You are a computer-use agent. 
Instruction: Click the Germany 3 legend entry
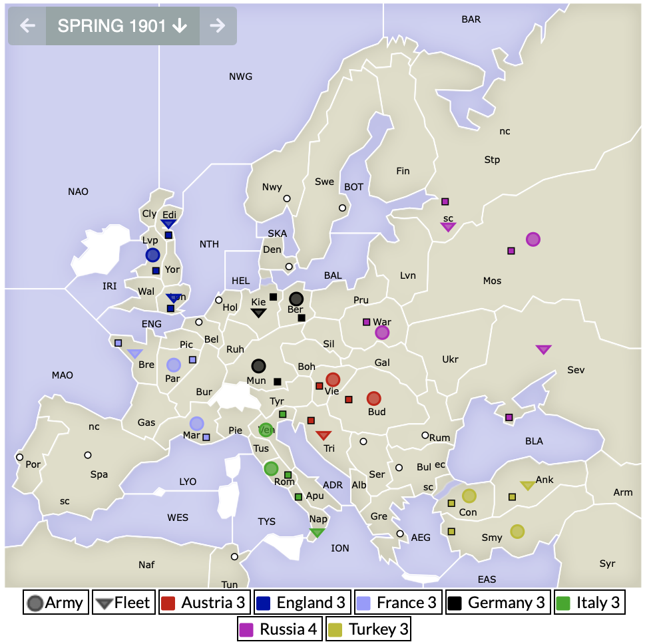pyautogui.click(x=498, y=602)
